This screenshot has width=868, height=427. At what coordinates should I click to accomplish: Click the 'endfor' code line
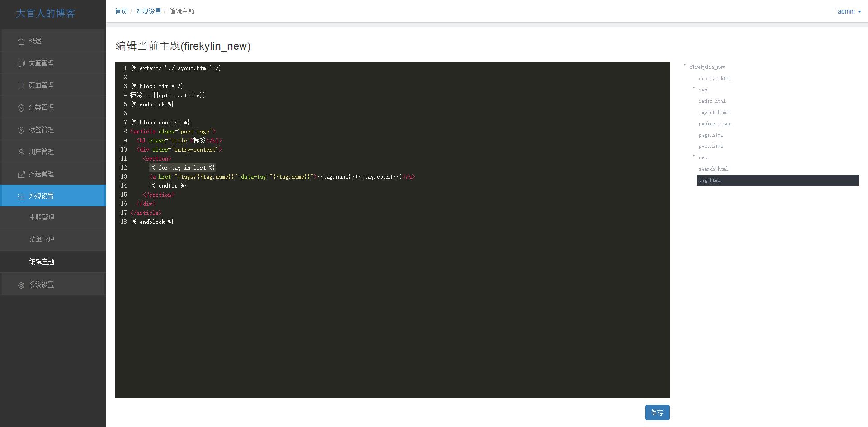click(168, 185)
